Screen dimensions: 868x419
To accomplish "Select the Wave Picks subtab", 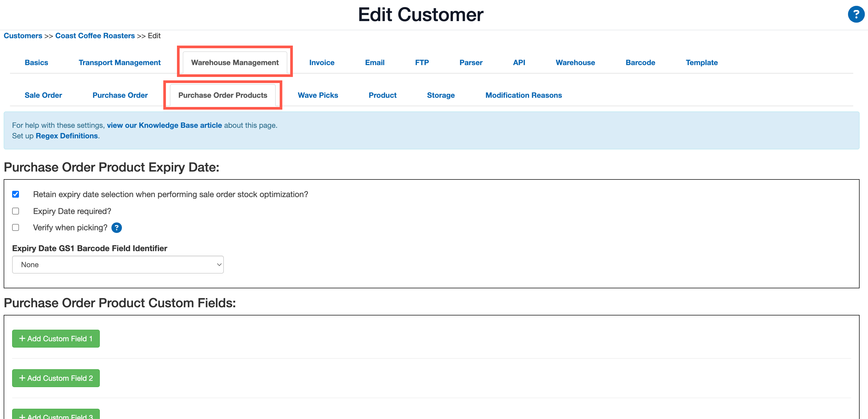I will pos(317,95).
